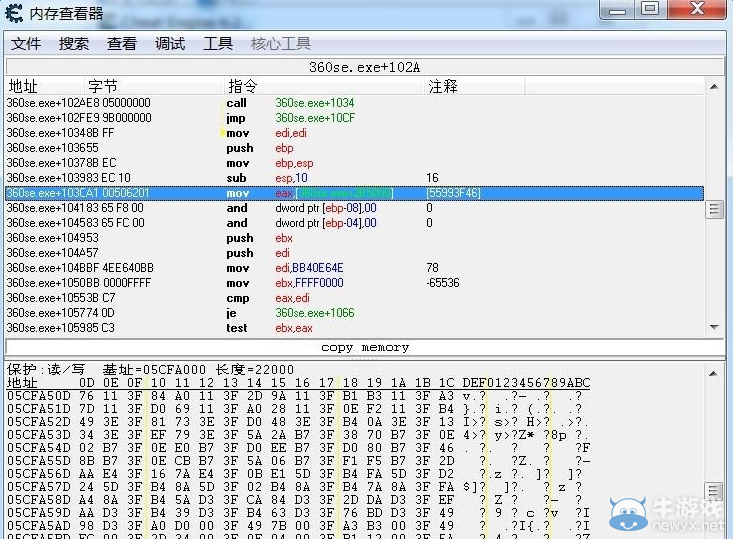
Task: Select the and dword ptr [ebp-08],00 row
Action: 354,208
